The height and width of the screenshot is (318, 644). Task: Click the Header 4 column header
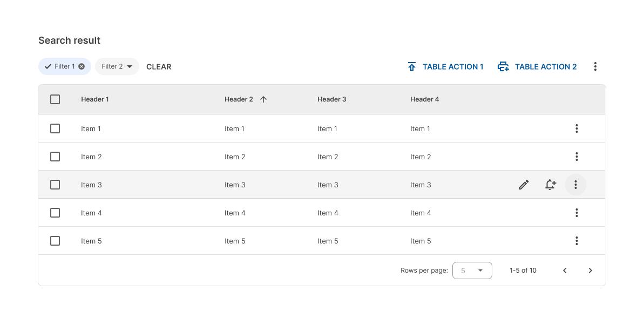(x=424, y=99)
